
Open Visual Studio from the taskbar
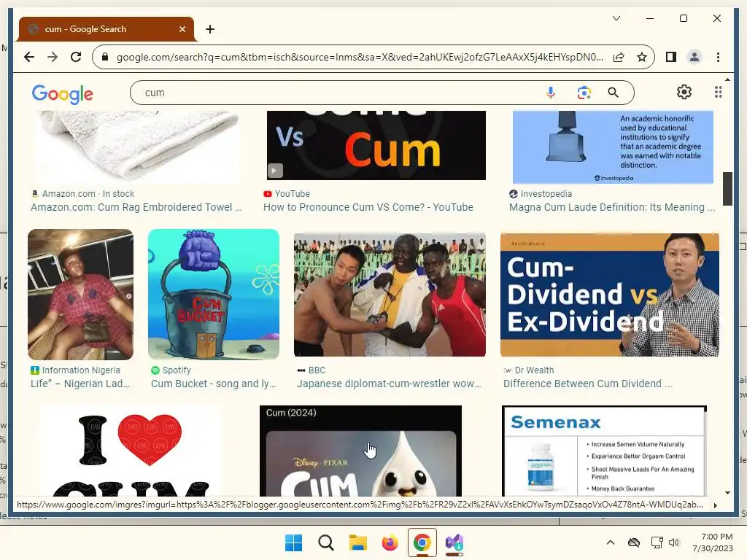[x=454, y=542]
